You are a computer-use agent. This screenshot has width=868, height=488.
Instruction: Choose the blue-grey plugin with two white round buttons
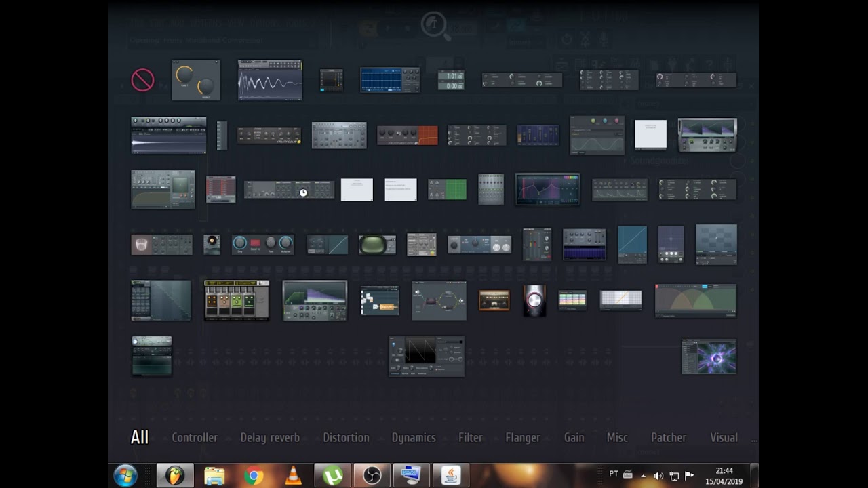click(x=479, y=244)
